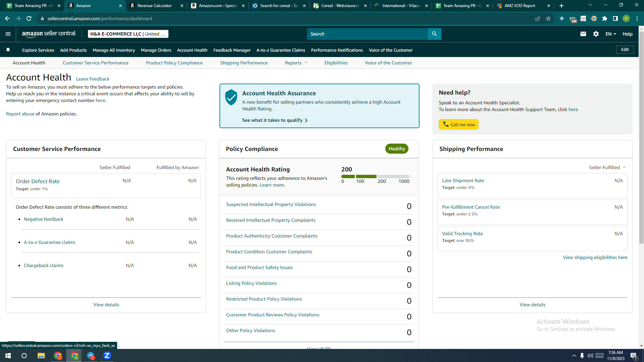Click the share page icon in address bar
Image resolution: width=644 pixels, height=362 pixels.
(x=538, y=18)
